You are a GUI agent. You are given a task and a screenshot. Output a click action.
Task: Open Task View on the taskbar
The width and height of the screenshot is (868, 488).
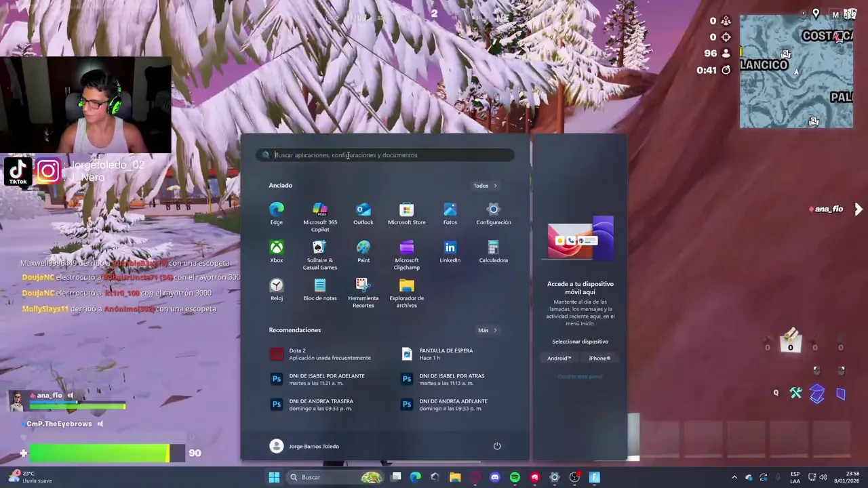tap(396, 477)
